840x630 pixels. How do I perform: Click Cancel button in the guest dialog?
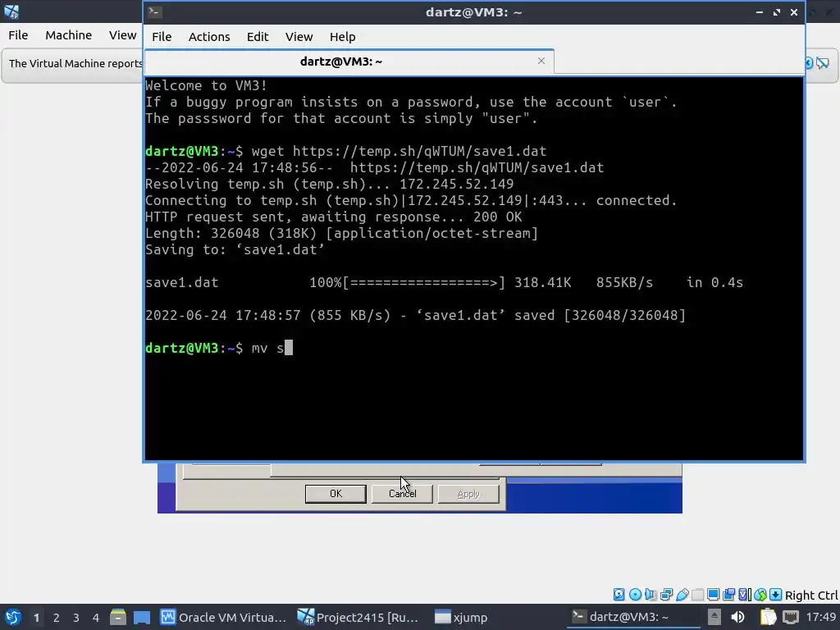(x=402, y=493)
